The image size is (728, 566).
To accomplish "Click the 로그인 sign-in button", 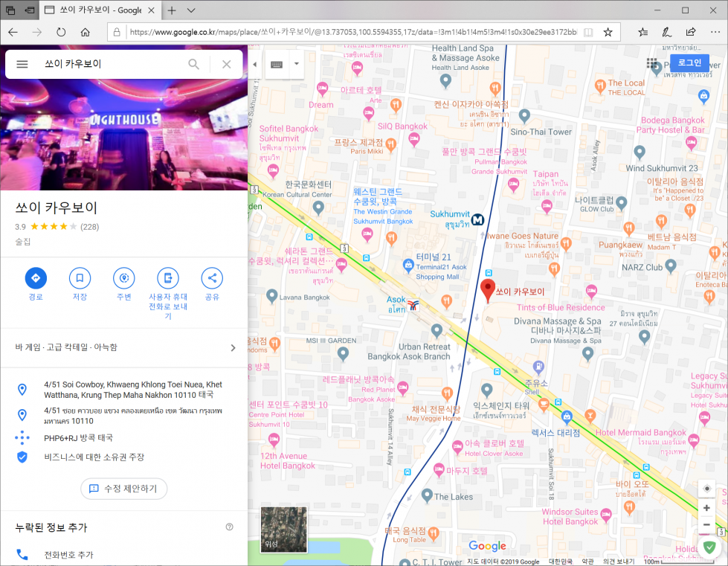I will (x=689, y=62).
